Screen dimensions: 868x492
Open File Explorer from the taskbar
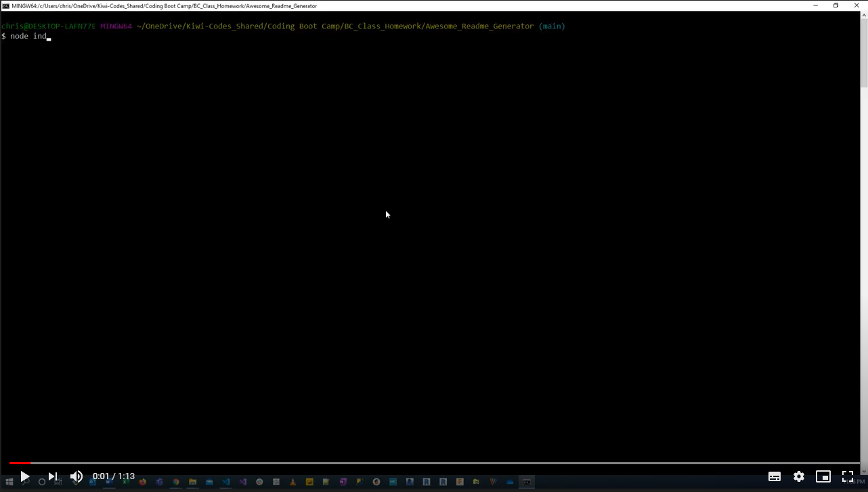click(193, 482)
